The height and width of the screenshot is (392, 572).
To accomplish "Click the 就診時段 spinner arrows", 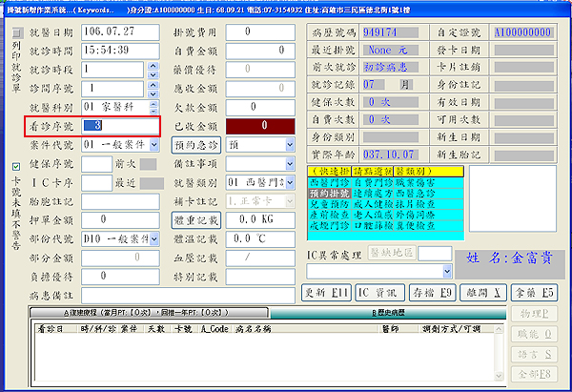I will coord(153,69).
